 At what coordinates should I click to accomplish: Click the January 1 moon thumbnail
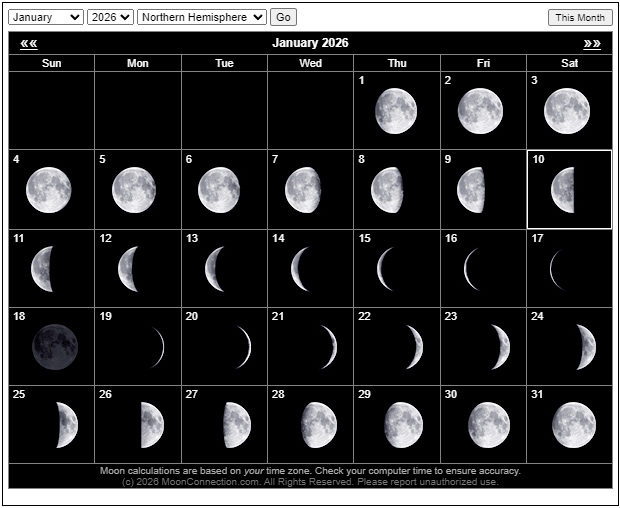click(396, 111)
